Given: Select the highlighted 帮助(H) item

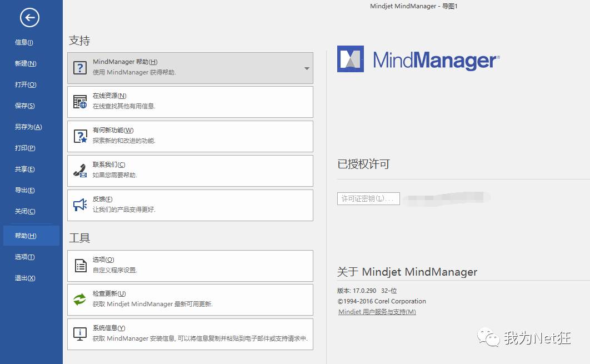Looking at the screenshot, I should click(31, 236).
